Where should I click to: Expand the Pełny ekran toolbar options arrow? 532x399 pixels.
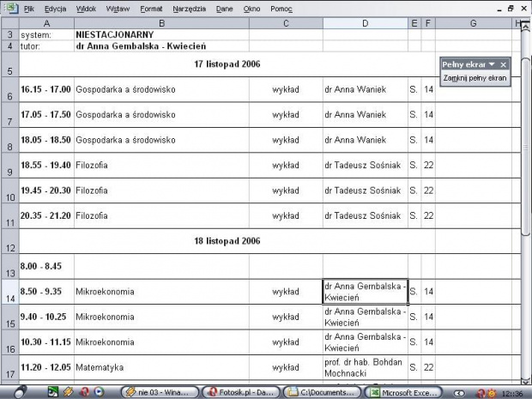pos(492,63)
